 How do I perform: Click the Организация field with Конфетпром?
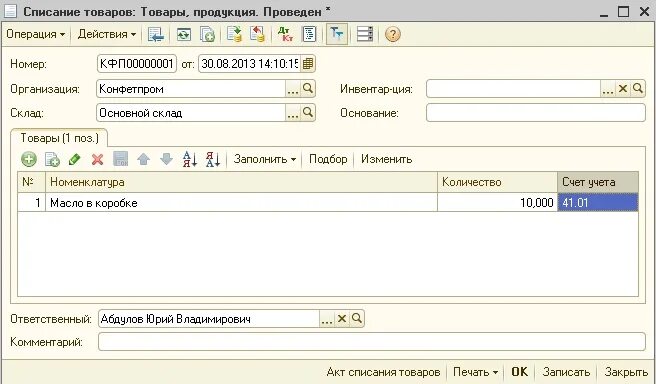(191, 89)
